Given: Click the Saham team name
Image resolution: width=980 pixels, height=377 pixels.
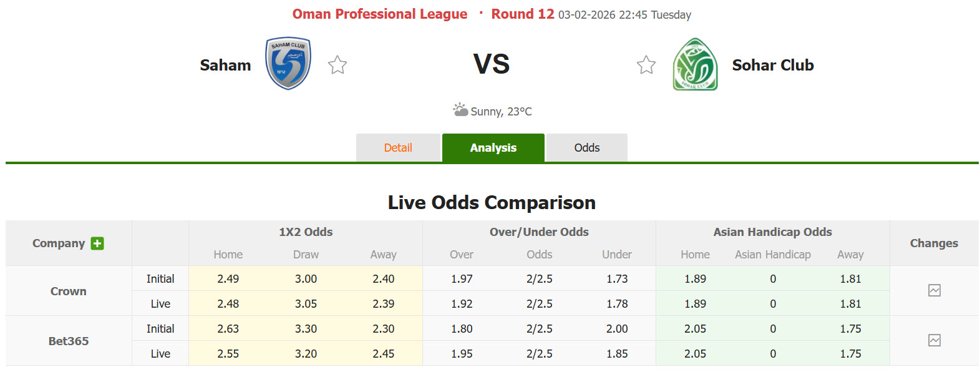Looking at the screenshot, I should (225, 65).
